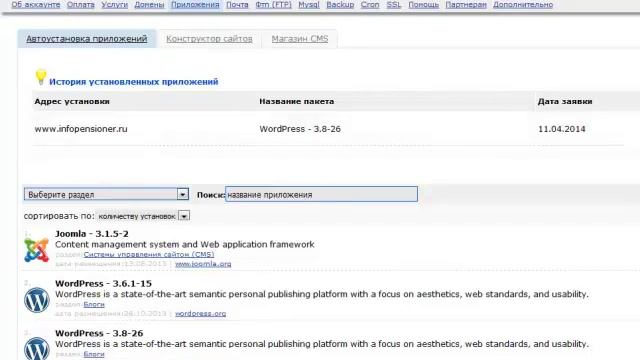Click the История установленных приложений heading

(x=133, y=82)
